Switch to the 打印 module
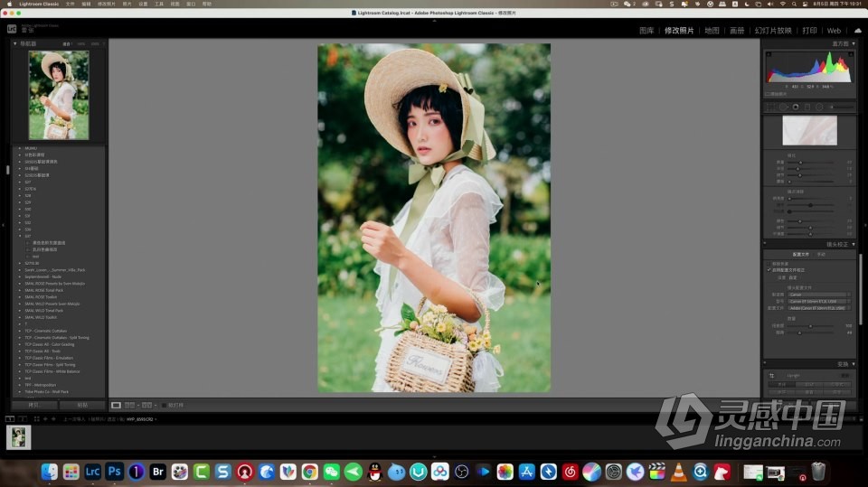This screenshot has height=487, width=868. (x=809, y=31)
